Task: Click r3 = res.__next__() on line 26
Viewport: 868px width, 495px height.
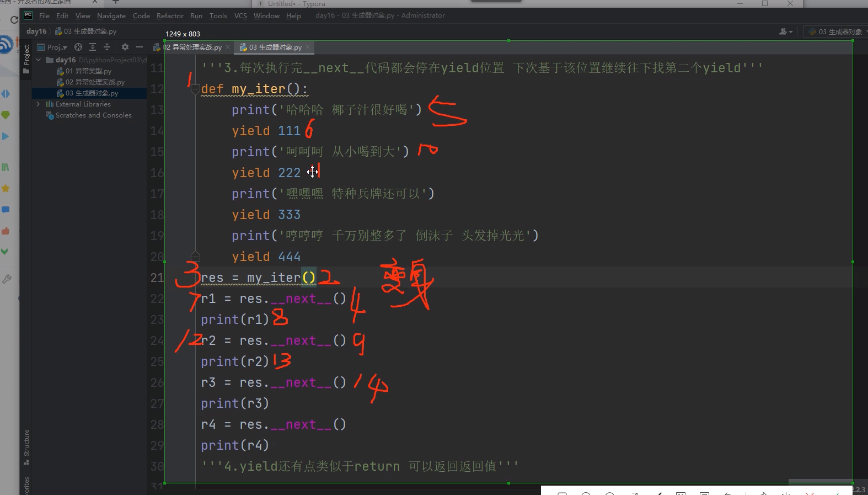Action: 274,382
